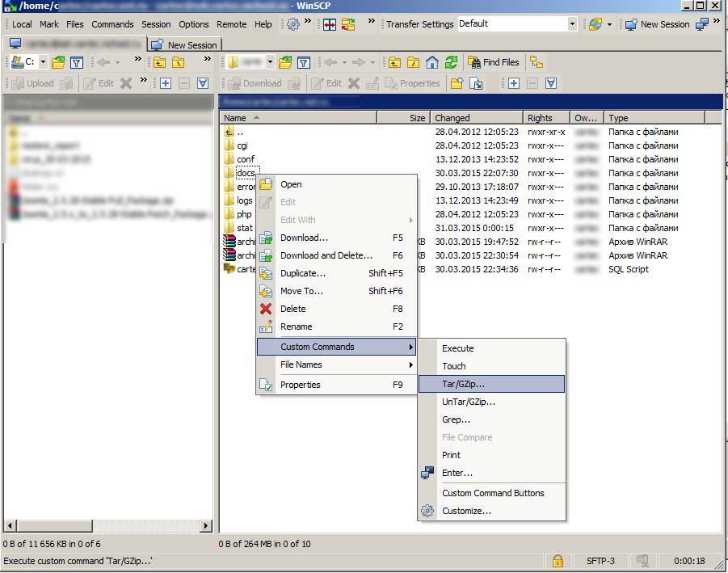Create a new remote folder icon
The height and width of the screenshot is (573, 728).
[457, 83]
